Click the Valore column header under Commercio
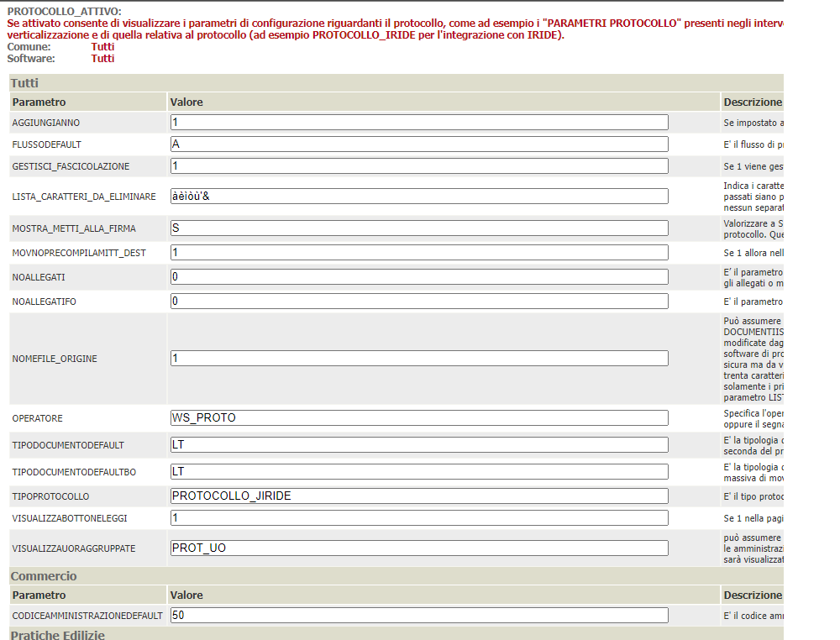 (187, 595)
